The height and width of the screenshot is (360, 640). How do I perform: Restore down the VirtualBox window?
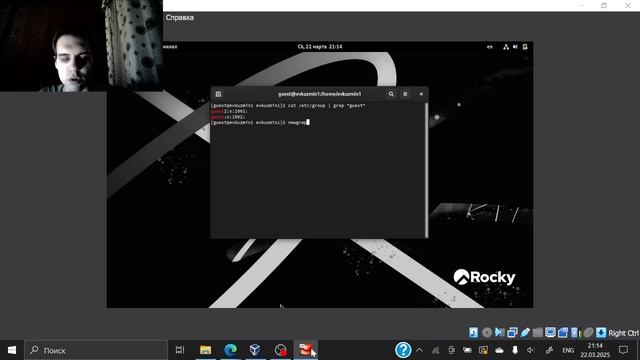[604, 5]
